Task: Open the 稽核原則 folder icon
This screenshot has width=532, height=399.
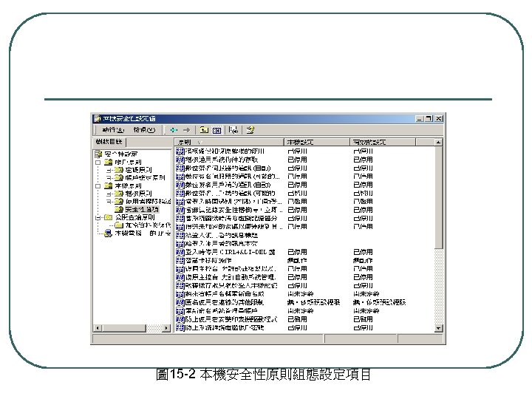Action: click(x=118, y=194)
